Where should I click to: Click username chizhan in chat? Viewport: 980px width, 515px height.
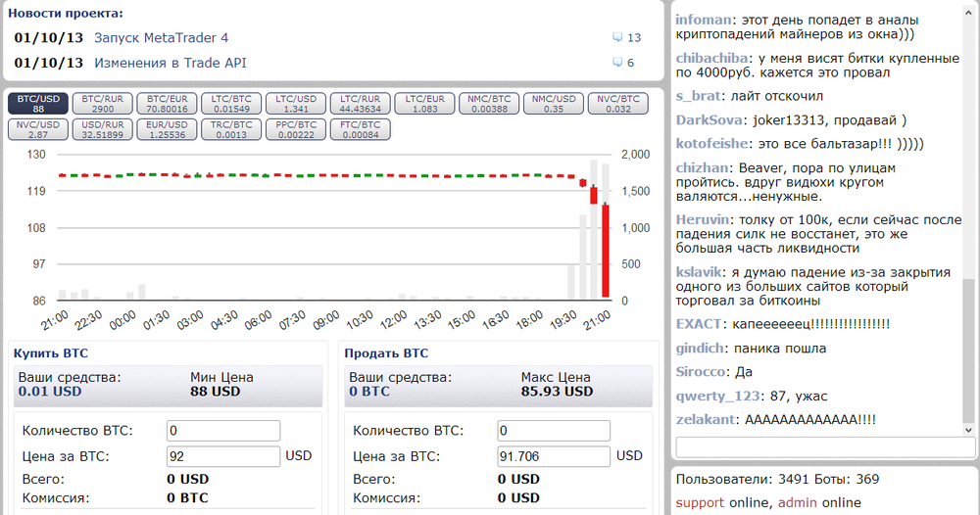702,168
